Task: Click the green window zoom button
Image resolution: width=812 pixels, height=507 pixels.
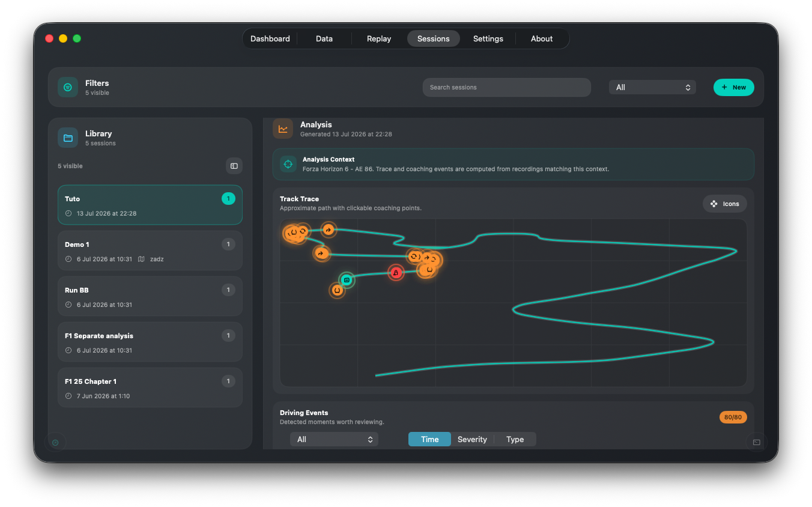Action: (77, 38)
